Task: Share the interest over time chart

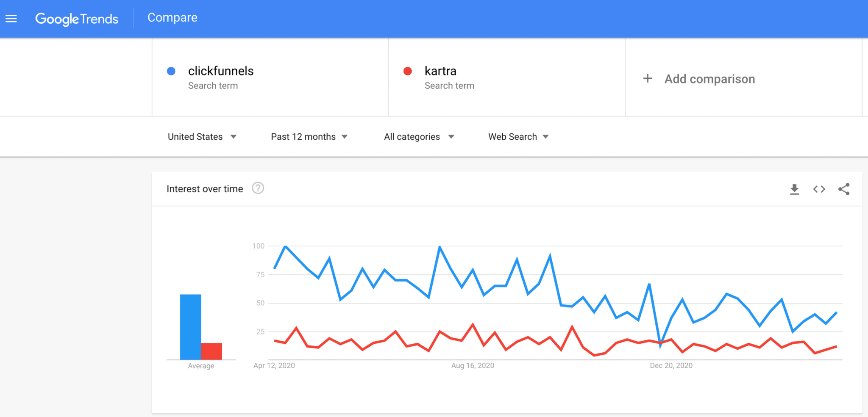Action: pyautogui.click(x=843, y=189)
